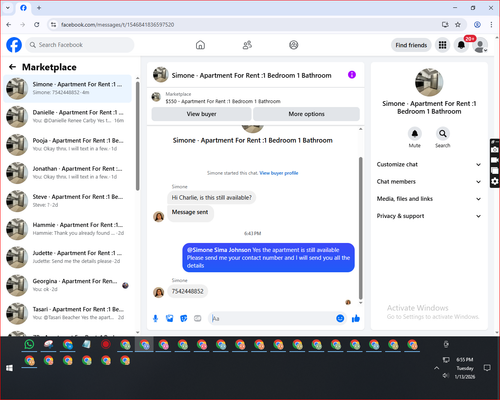Open the Tasari conversation in the list
500x400 pixels.
[67, 313]
